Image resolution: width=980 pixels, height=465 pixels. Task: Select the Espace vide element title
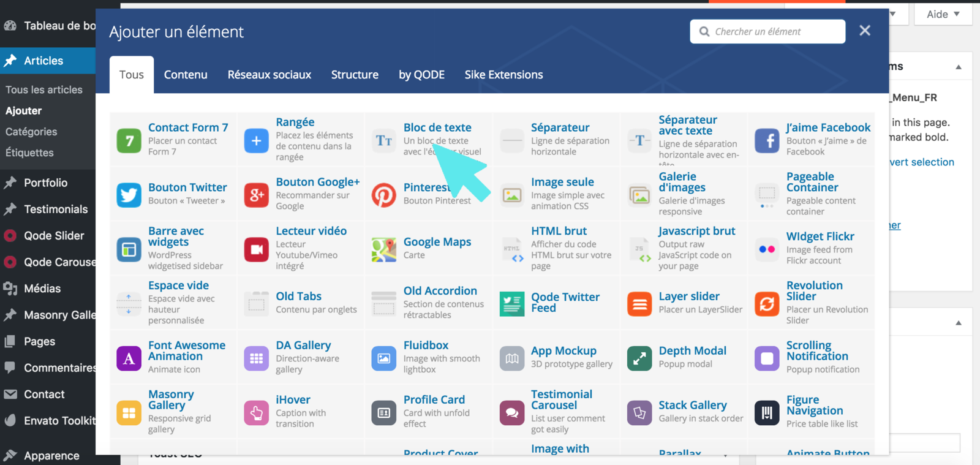[x=178, y=285]
